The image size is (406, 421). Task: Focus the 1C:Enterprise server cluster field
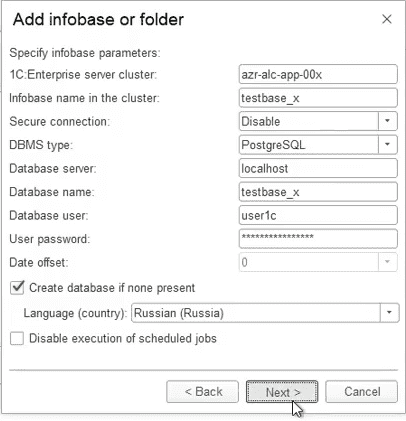318,74
